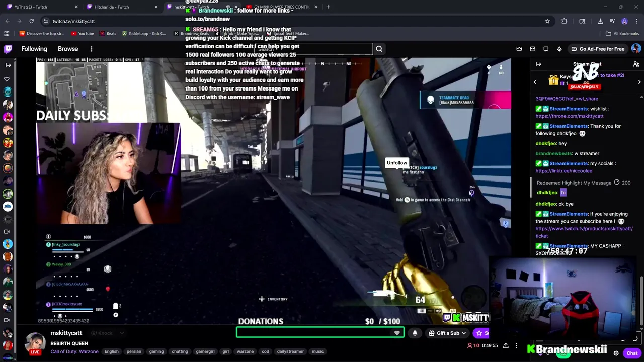The height and width of the screenshot is (362, 644).
Task: Switch to Hitchariide - Twitch browser tab
Action: coord(123,7)
